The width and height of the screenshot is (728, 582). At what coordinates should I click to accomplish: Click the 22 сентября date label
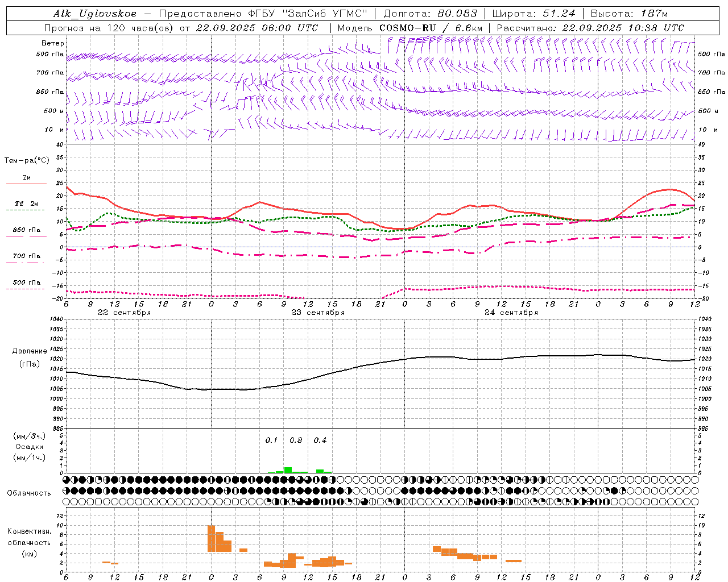pos(124,313)
